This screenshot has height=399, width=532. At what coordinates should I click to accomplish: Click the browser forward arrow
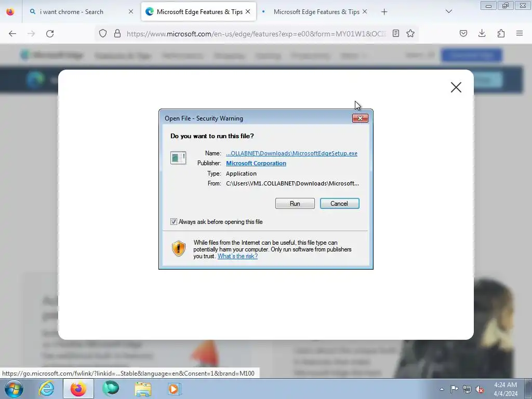[x=31, y=34]
